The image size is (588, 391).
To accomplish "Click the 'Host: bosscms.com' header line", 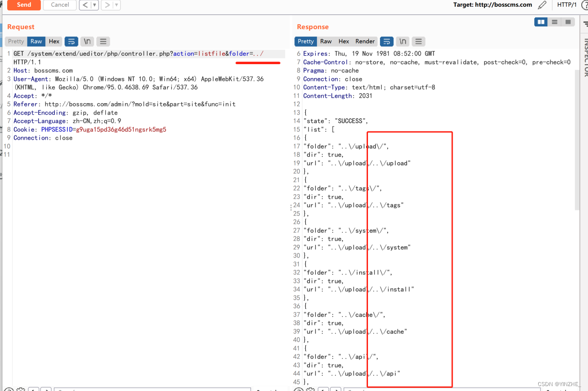I will click(43, 70).
